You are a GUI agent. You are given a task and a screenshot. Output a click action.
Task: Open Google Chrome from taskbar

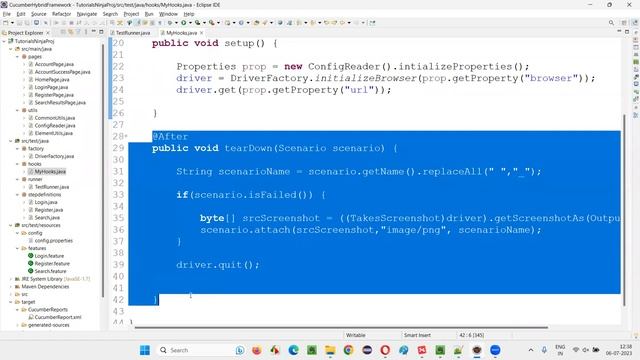pyautogui.click(x=349, y=350)
